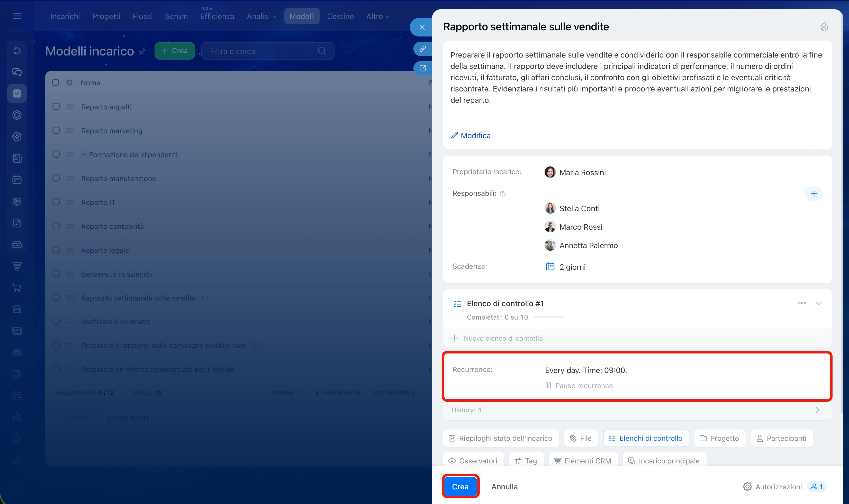Check the Reparto appalti row checkbox

(x=56, y=107)
